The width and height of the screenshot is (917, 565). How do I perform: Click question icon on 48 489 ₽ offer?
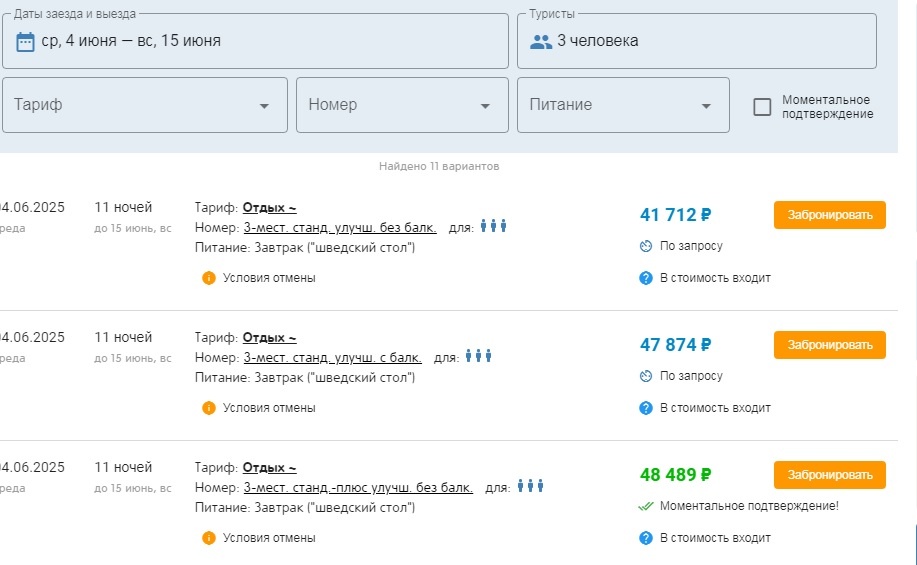click(x=646, y=538)
